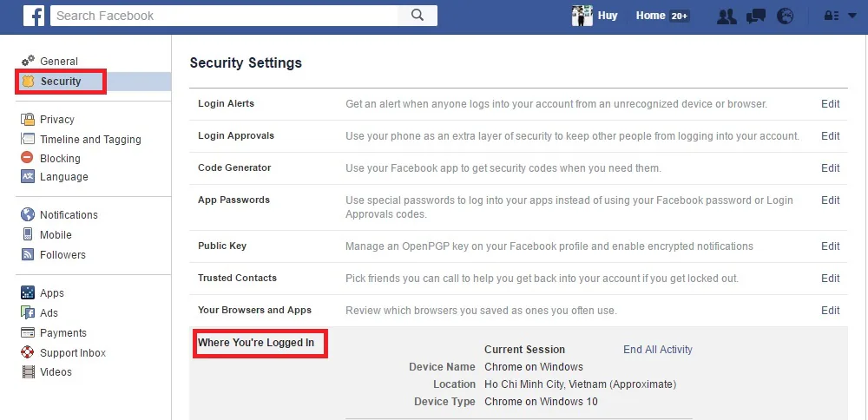Open Mobile settings
The width and height of the screenshot is (868, 420).
click(56, 234)
